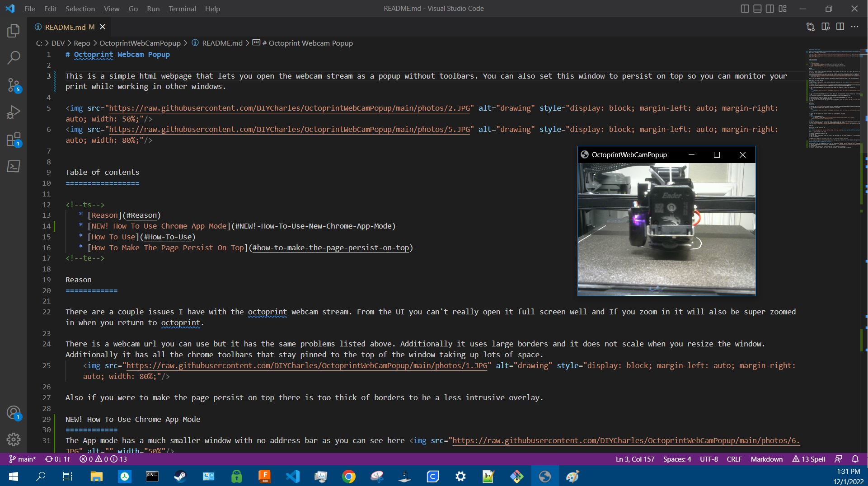Open the Explorer view in activity bar

pyautogui.click(x=14, y=31)
